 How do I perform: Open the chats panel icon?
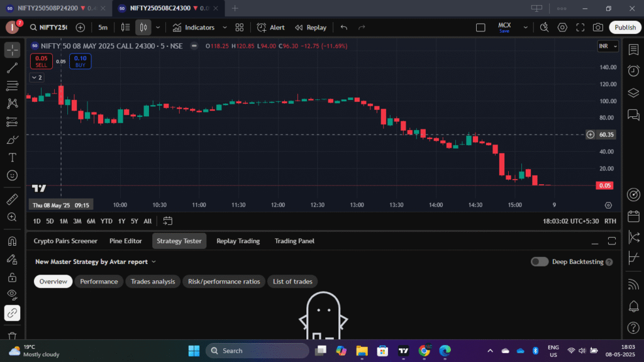point(633,114)
